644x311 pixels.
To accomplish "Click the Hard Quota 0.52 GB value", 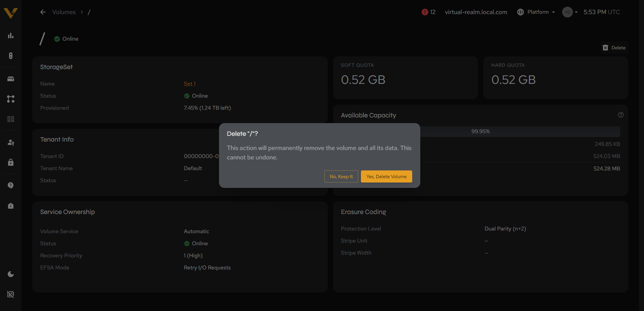I will point(514,80).
